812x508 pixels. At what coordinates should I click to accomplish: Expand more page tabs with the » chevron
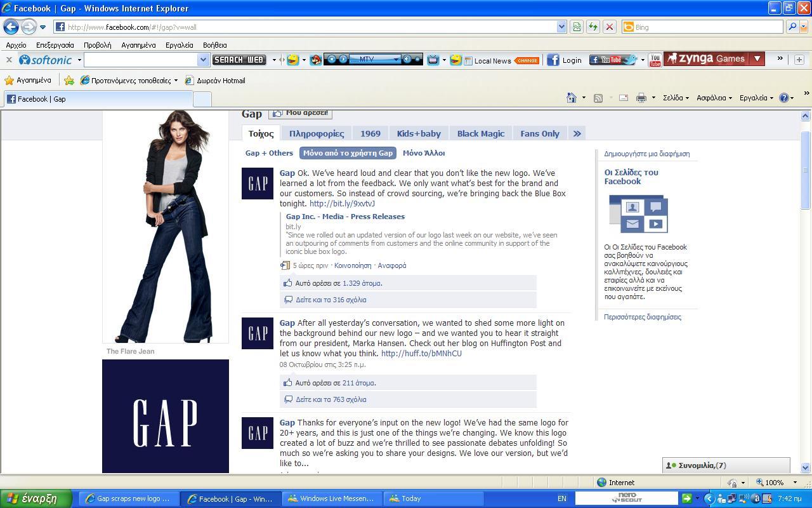pos(577,133)
